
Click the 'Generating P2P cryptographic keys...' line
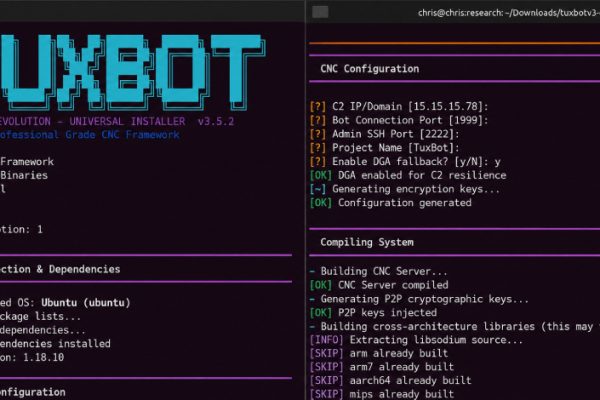pyautogui.click(x=419, y=299)
